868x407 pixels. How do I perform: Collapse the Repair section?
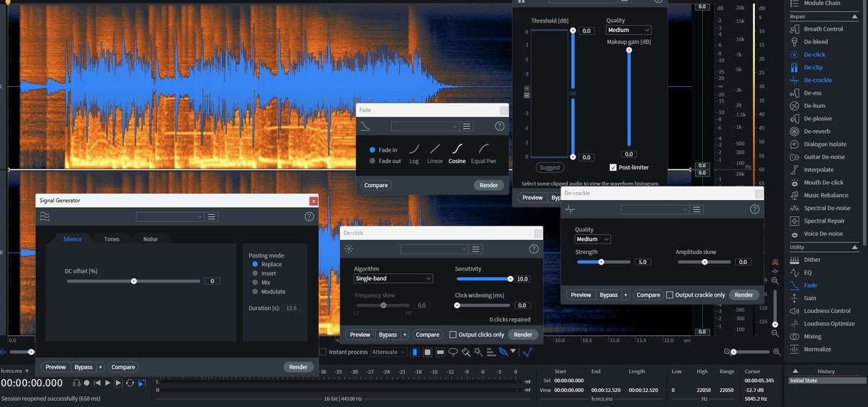[854, 16]
